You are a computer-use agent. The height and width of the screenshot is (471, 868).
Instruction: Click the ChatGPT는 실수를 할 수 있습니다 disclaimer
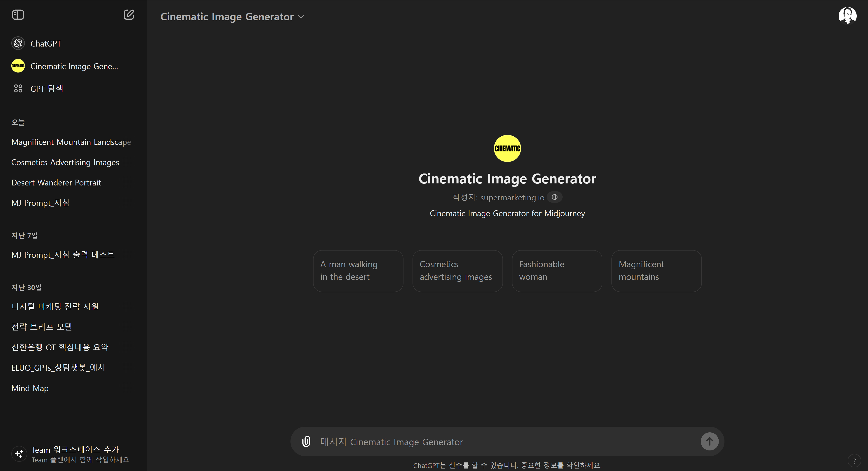coord(507,465)
